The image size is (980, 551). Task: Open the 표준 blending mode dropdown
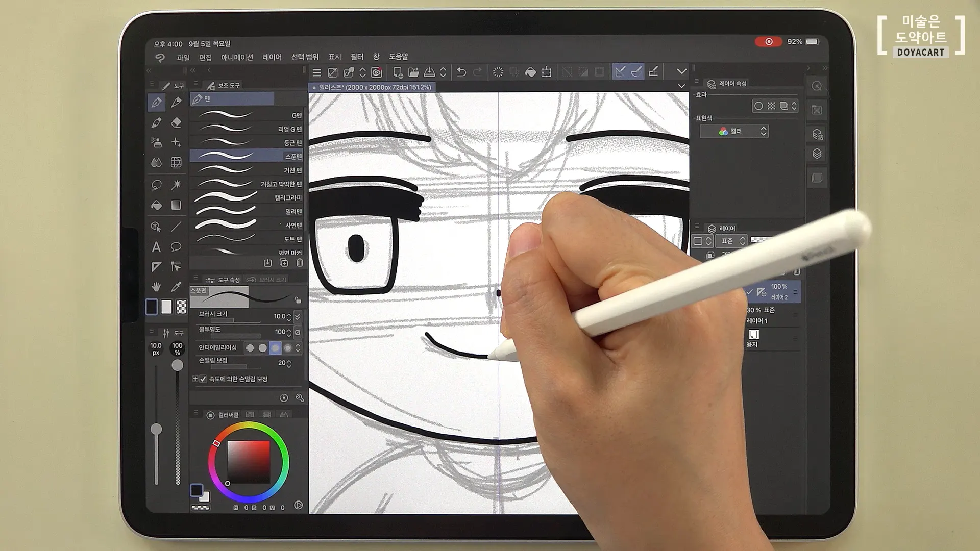731,241
